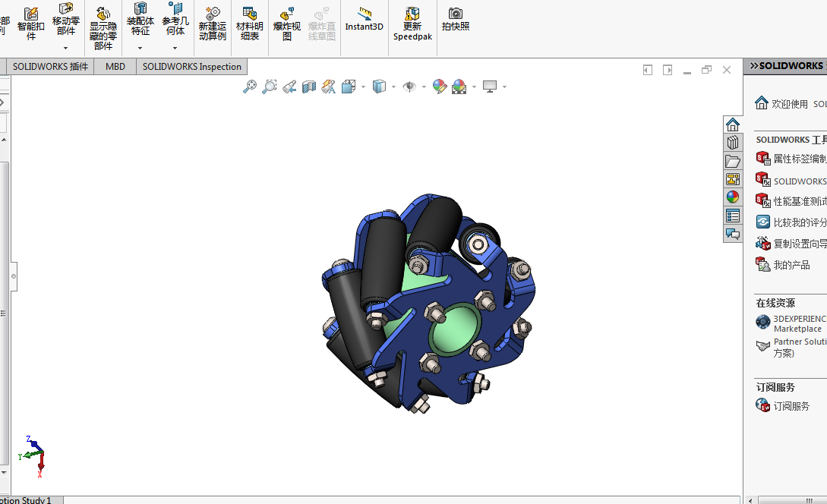Screen dimensions: 827x504
Task: Click the Section View icon
Action: pyautogui.click(x=309, y=87)
